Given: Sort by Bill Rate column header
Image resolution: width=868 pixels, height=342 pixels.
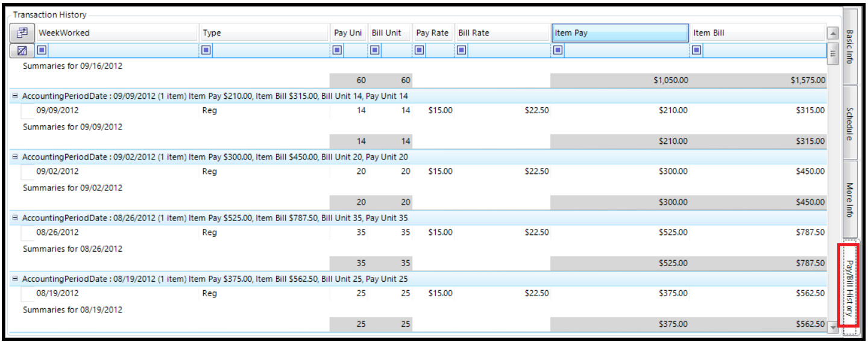Looking at the screenshot, I should tap(503, 33).
